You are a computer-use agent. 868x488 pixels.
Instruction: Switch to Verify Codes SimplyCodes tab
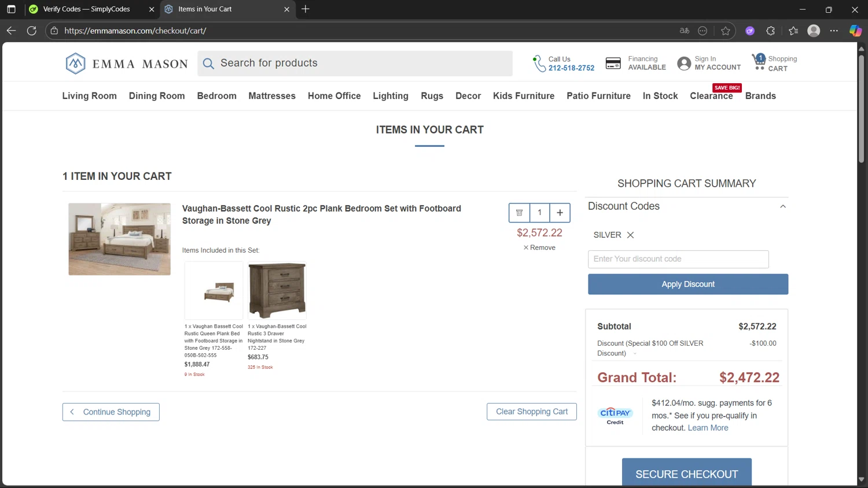(86, 9)
